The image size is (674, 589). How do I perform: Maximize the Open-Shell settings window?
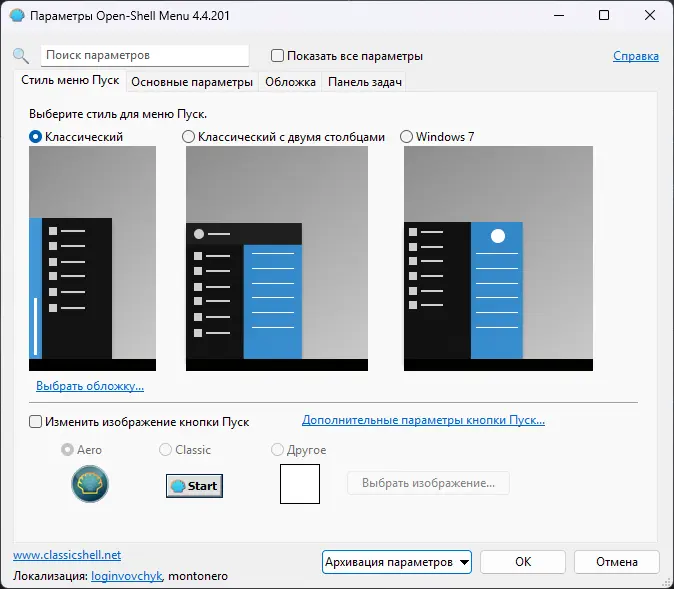point(604,15)
